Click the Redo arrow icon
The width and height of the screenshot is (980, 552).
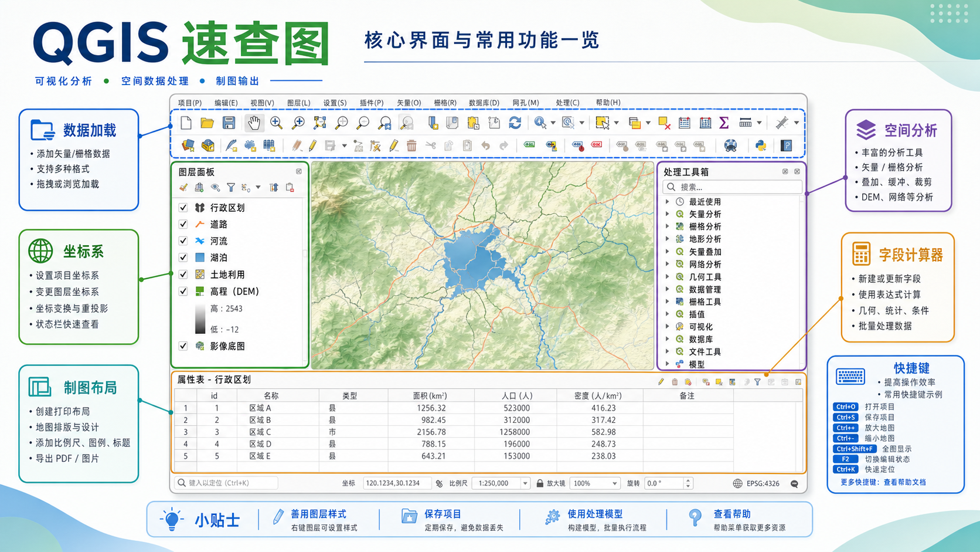(504, 145)
